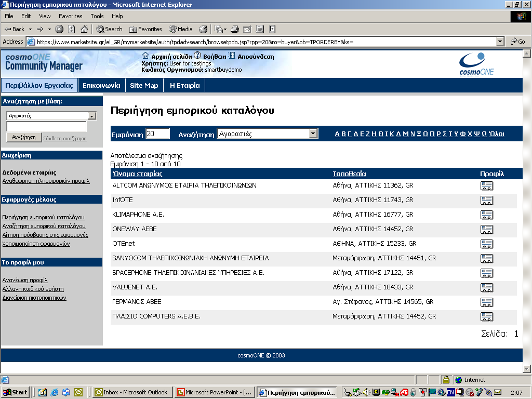Open the File menu
The image size is (532, 399).
click(9, 16)
